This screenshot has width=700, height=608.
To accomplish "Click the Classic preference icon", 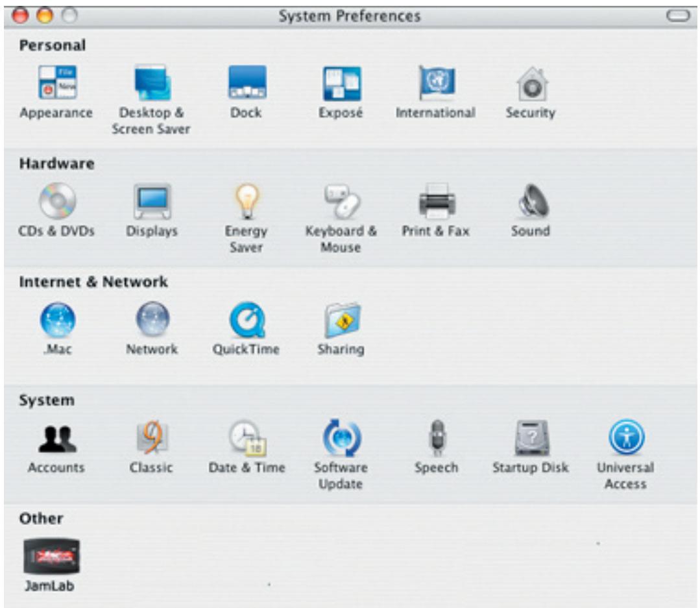I will click(152, 437).
